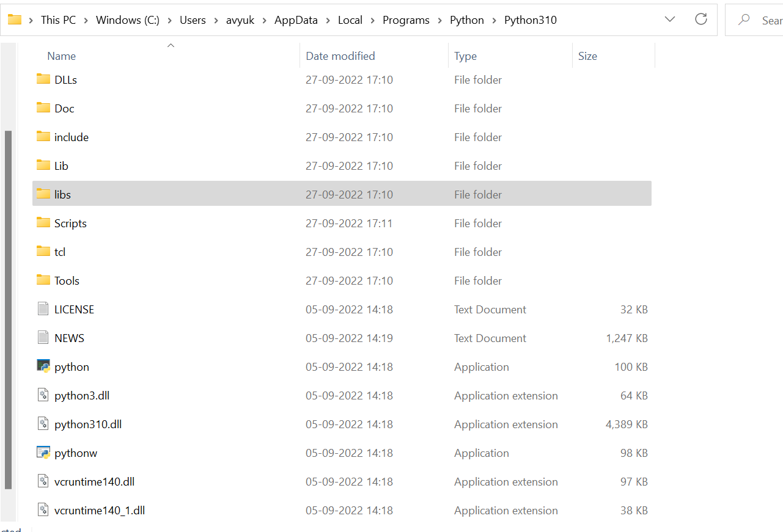Go to avyuk breadcrumb folder
The height and width of the screenshot is (532, 783).
point(240,20)
